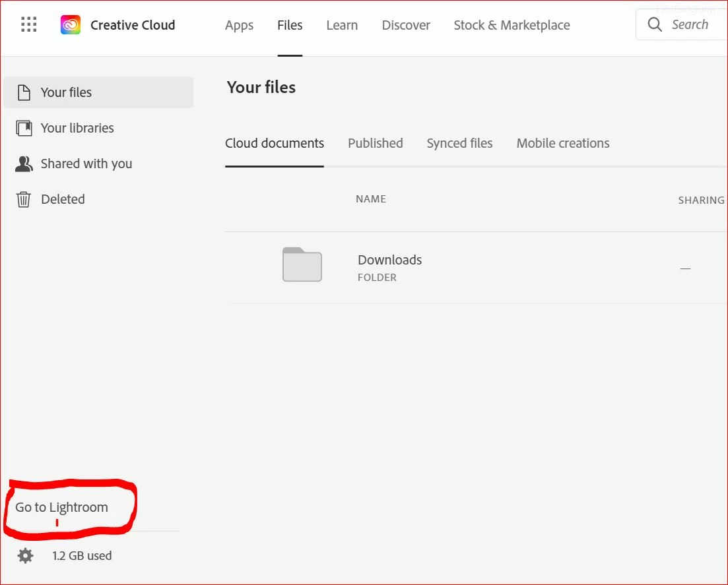The image size is (728, 585).
Task: Click the 1.2 GB used label
Action: click(x=82, y=555)
